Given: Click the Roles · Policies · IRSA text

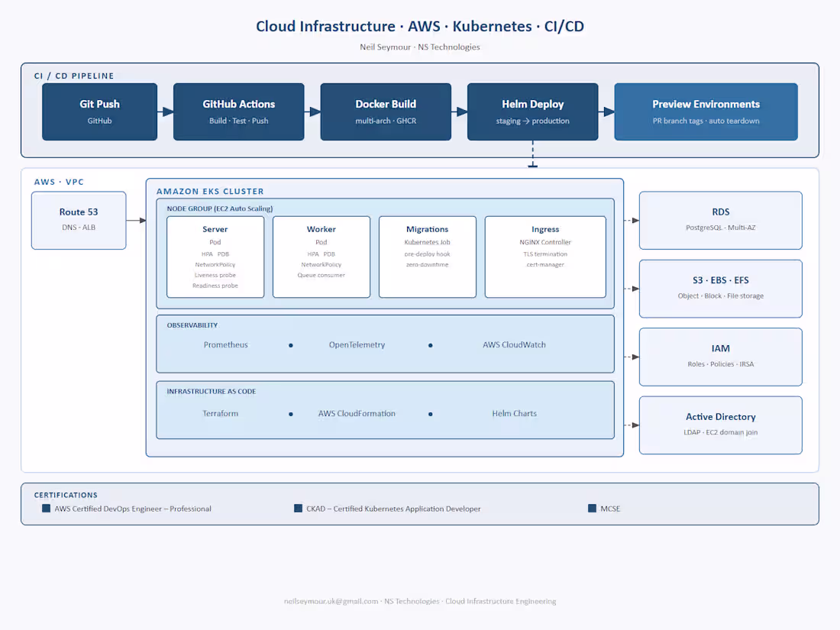Looking at the screenshot, I should pyautogui.click(x=721, y=364).
